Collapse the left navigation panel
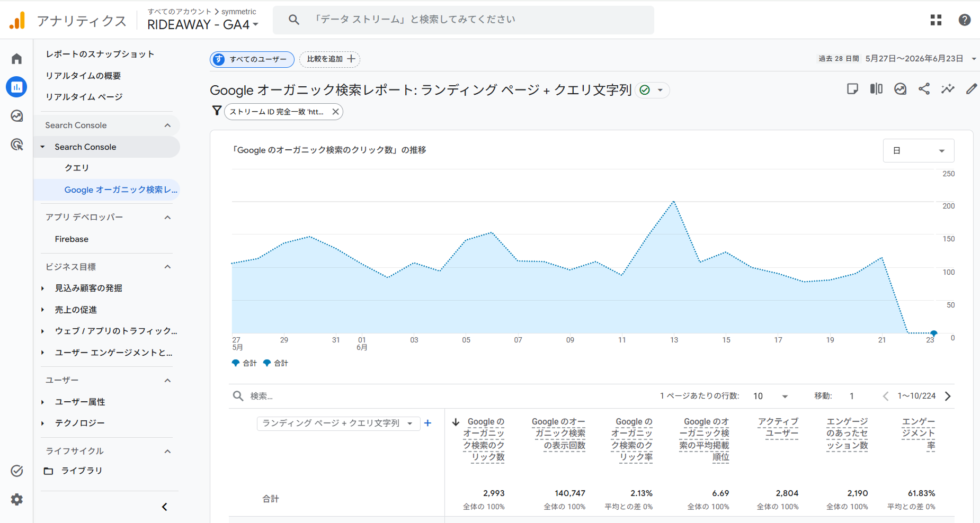Image resolution: width=980 pixels, height=523 pixels. (x=164, y=507)
